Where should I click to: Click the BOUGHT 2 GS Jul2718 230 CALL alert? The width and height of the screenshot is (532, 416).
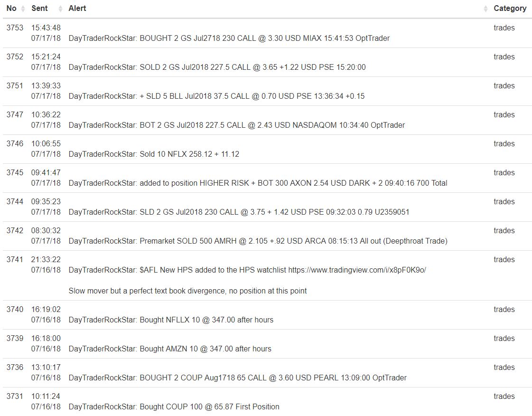click(x=229, y=38)
